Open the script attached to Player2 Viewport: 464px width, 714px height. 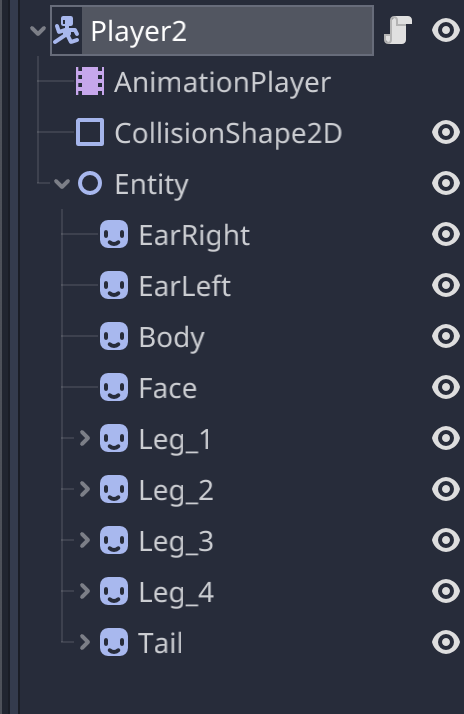point(398,31)
